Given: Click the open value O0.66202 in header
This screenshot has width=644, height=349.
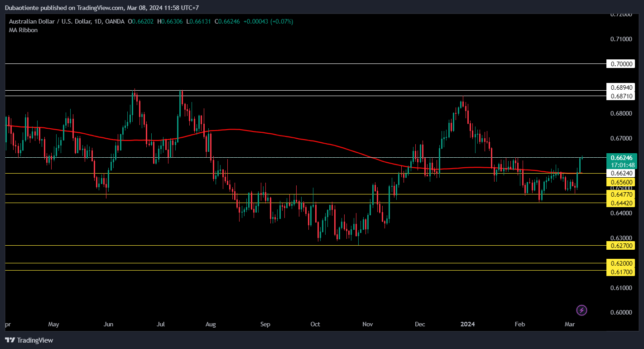Looking at the screenshot, I should pyautogui.click(x=141, y=21).
